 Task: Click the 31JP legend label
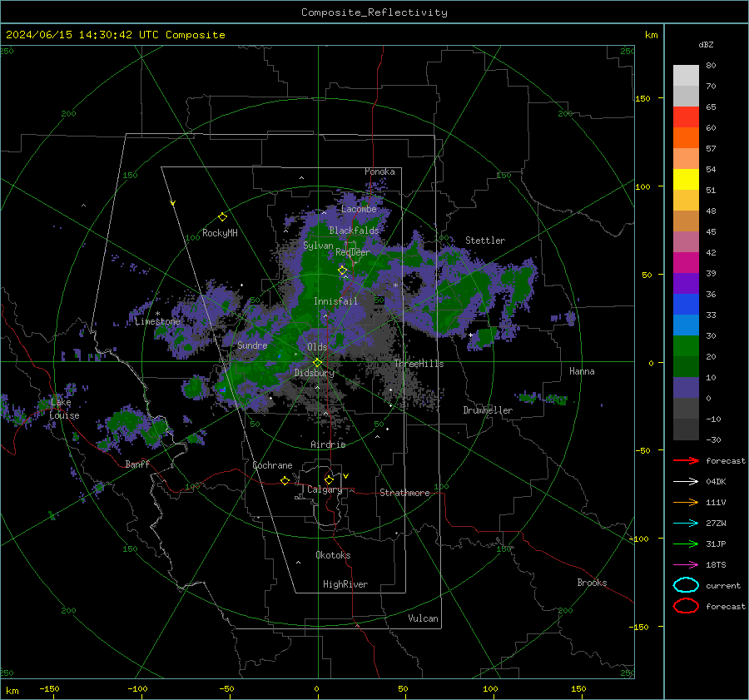click(716, 544)
